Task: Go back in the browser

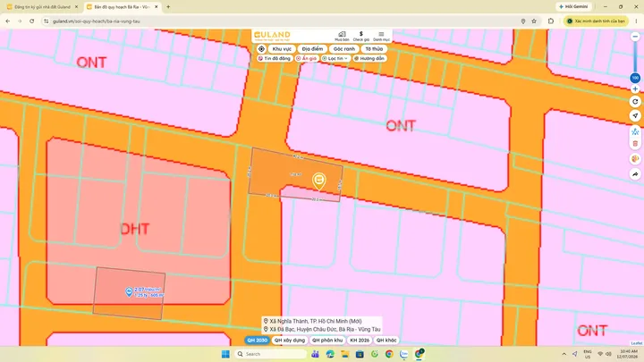Action: coord(8,21)
